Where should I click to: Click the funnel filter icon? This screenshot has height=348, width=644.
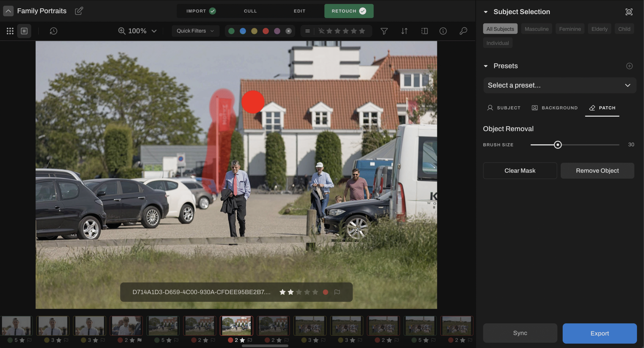384,31
